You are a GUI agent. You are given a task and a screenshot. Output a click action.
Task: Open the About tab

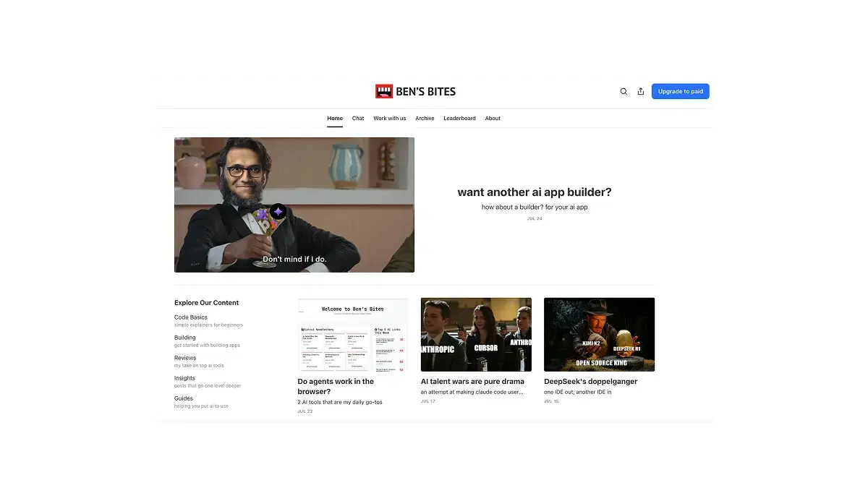(493, 119)
